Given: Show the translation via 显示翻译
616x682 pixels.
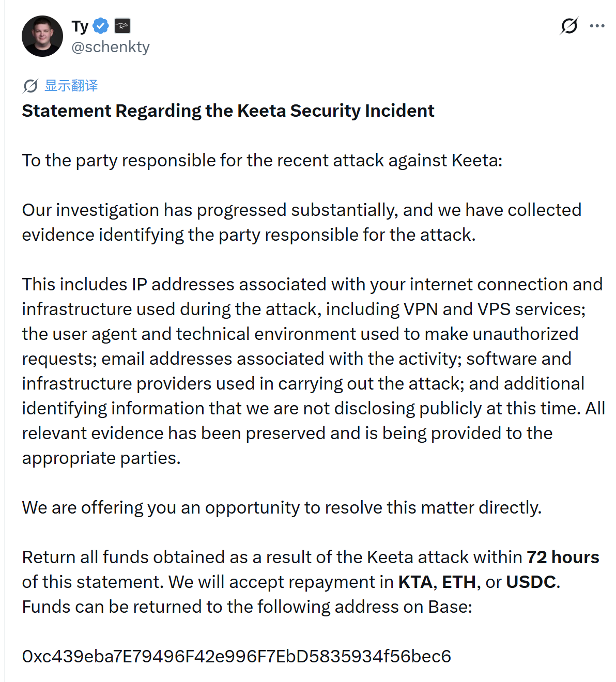Looking at the screenshot, I should click(x=71, y=86).
